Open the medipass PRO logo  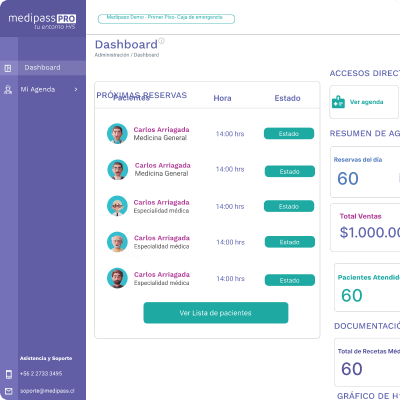pyautogui.click(x=42, y=21)
